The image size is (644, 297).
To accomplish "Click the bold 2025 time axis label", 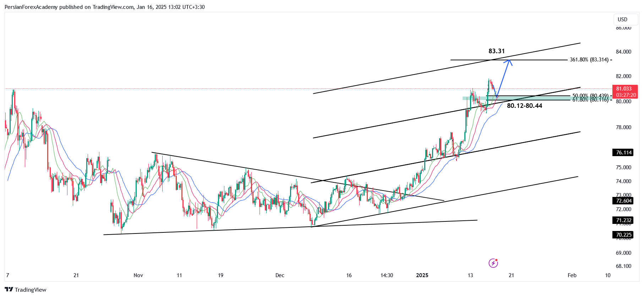I will pyautogui.click(x=422, y=275).
